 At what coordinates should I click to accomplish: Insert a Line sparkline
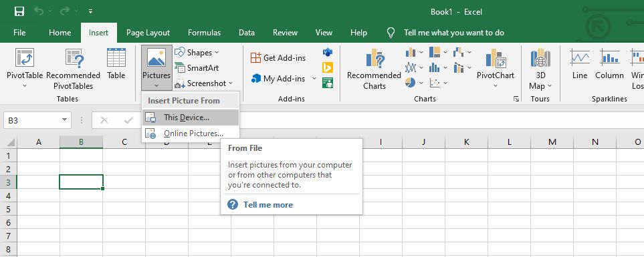(580, 64)
